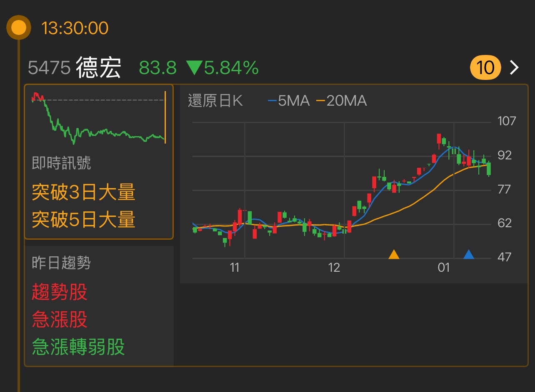Screen dimensions: 535x392
Task: Select the 突破3日大量 signal
Action: click(84, 192)
